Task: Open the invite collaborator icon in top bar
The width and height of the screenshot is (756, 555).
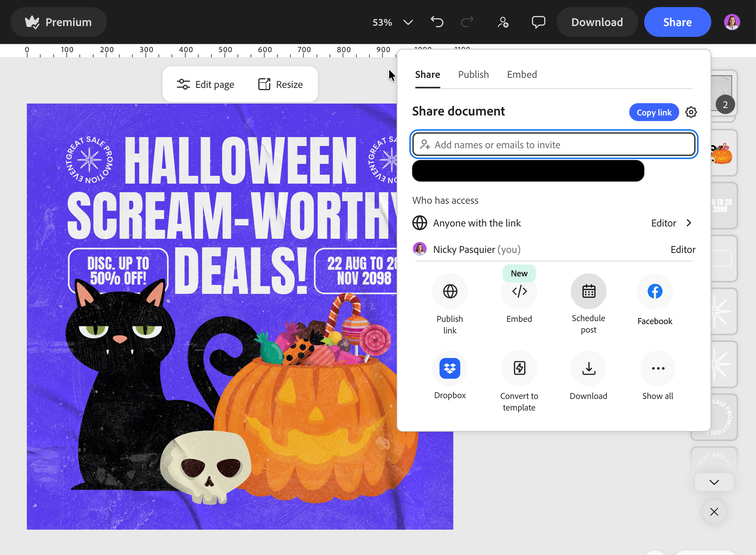Action: [503, 22]
